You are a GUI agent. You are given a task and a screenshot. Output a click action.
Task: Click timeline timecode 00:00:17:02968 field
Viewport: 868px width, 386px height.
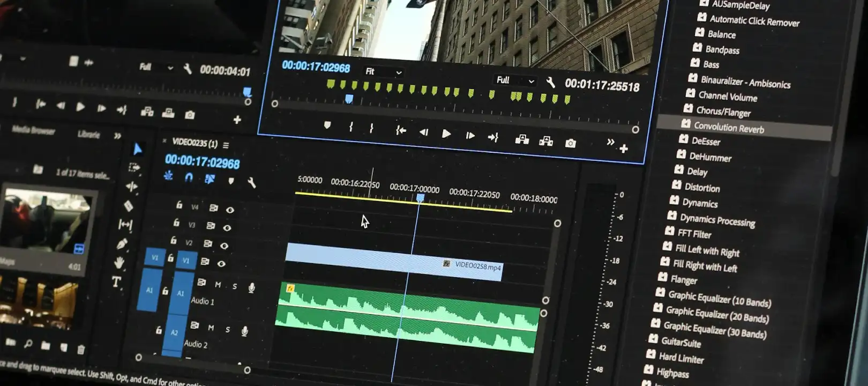tap(202, 161)
